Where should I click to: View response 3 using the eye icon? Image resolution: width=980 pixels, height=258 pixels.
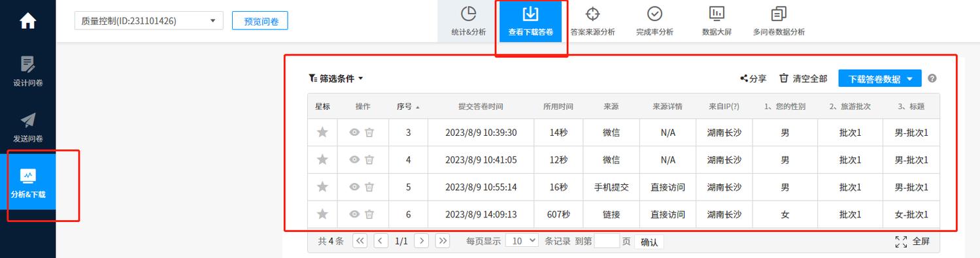tap(354, 133)
